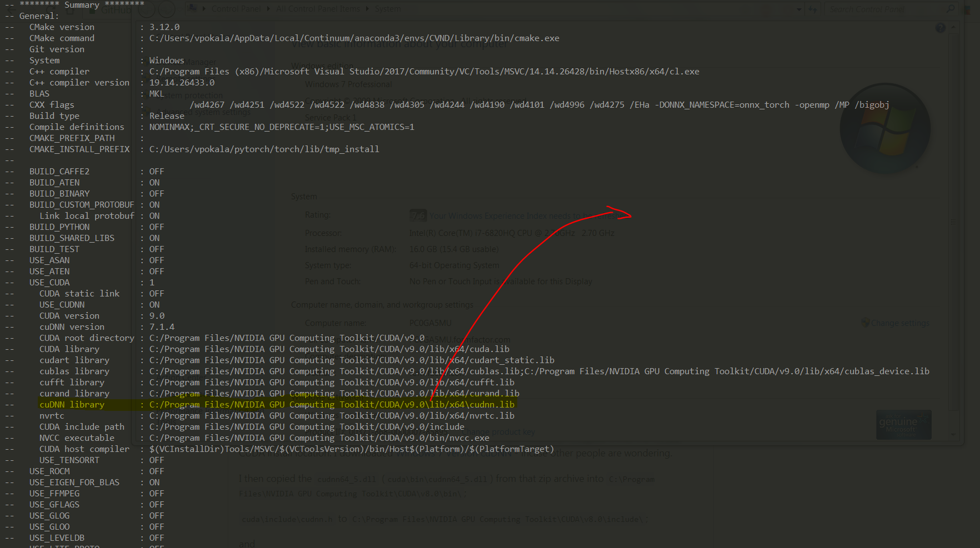Click the magnifier icon in Search Control Panel
Image resolution: width=980 pixels, height=548 pixels.
click(951, 8)
